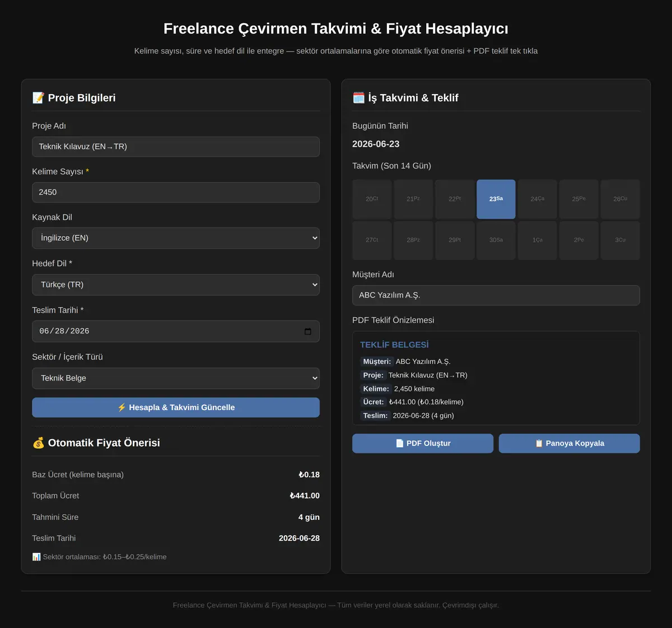Click the clipboard icon in Panoya Kopyala
672x628 pixels.
(539, 443)
